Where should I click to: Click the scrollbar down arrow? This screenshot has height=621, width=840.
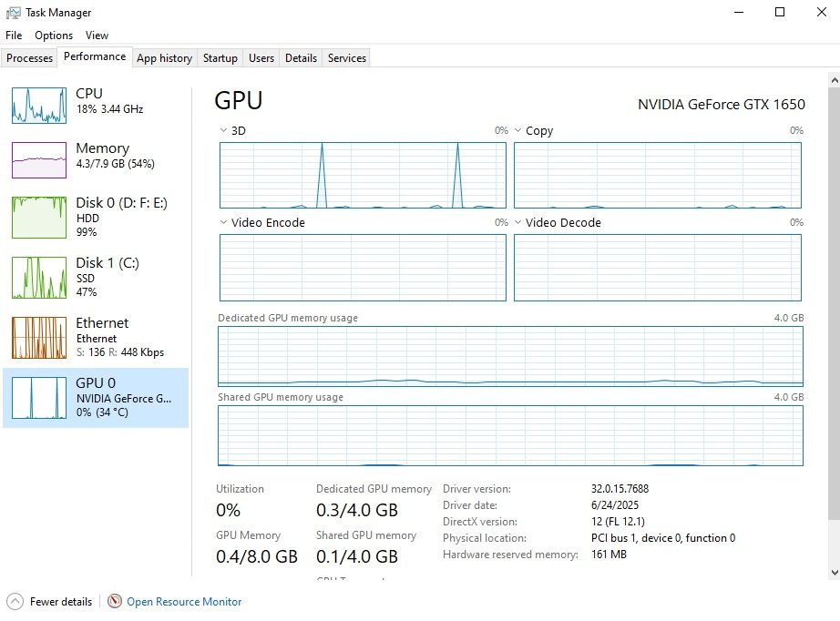835,572
